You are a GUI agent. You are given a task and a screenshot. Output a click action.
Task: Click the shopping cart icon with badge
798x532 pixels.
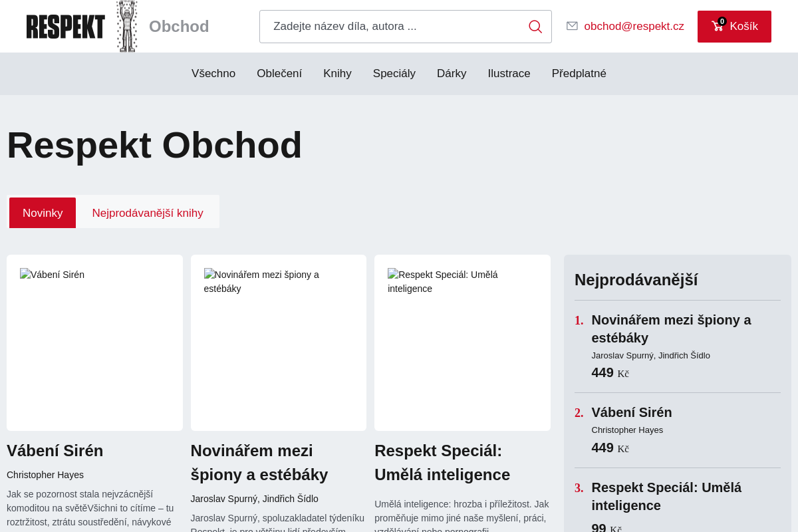tap(718, 25)
